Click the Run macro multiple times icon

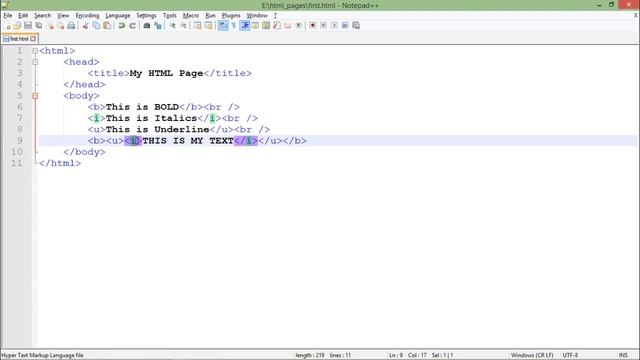[345, 25]
